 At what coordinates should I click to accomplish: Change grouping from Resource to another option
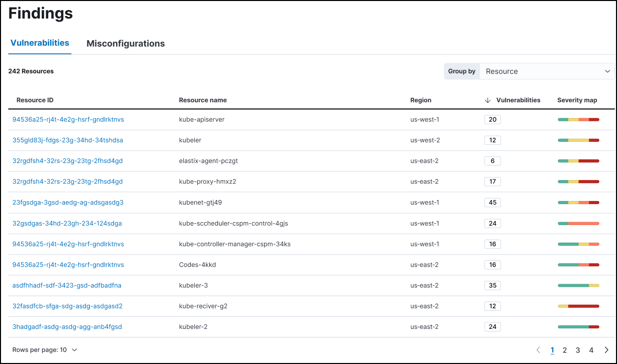(x=547, y=71)
